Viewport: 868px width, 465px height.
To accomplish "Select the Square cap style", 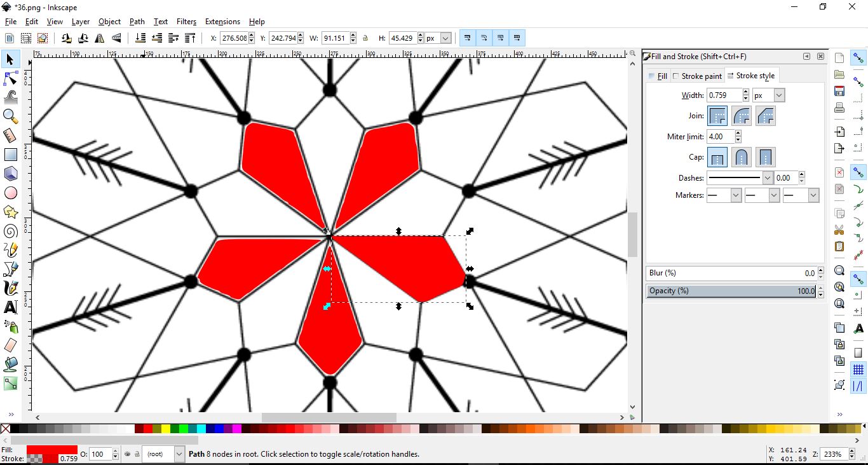I will 766,157.
